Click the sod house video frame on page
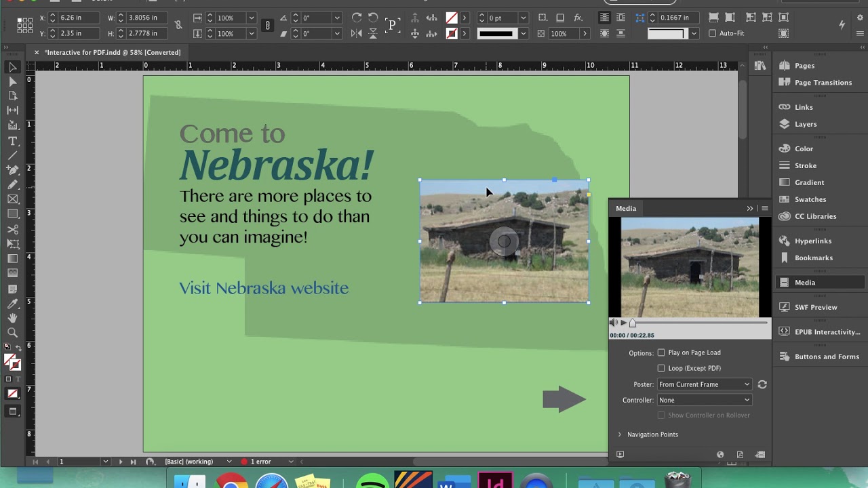The width and height of the screenshot is (868, 488). tap(504, 241)
